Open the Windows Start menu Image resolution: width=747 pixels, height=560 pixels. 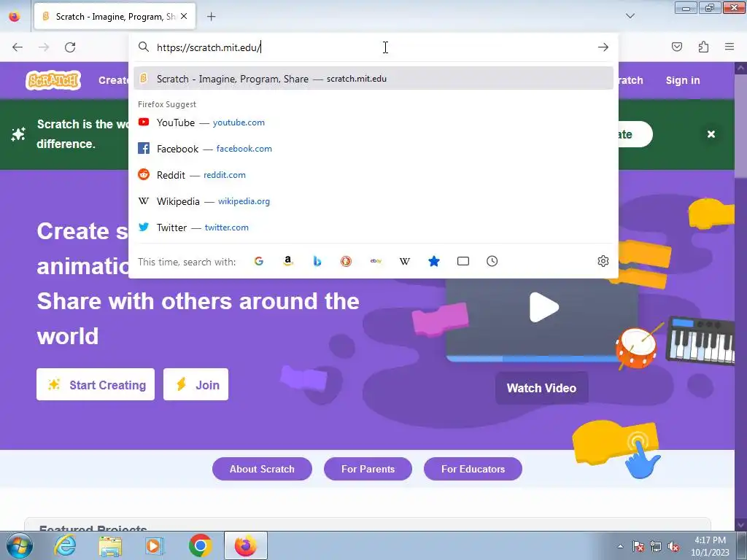coord(18,545)
